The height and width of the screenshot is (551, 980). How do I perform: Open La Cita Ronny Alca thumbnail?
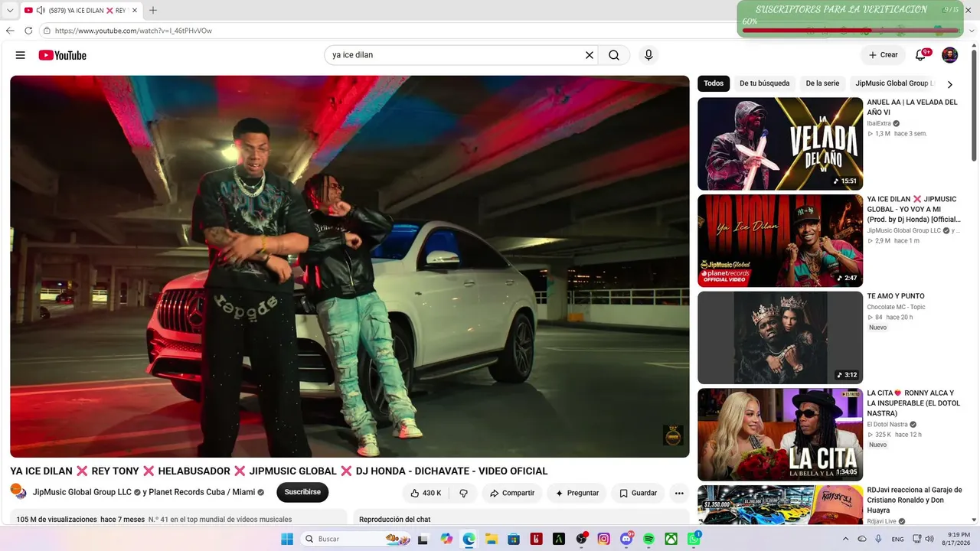point(780,435)
